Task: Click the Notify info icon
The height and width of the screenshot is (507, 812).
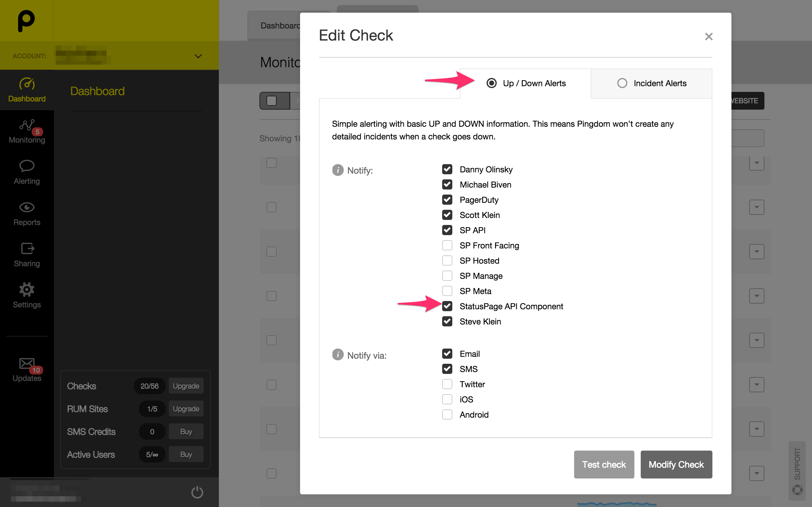Action: 337,170
